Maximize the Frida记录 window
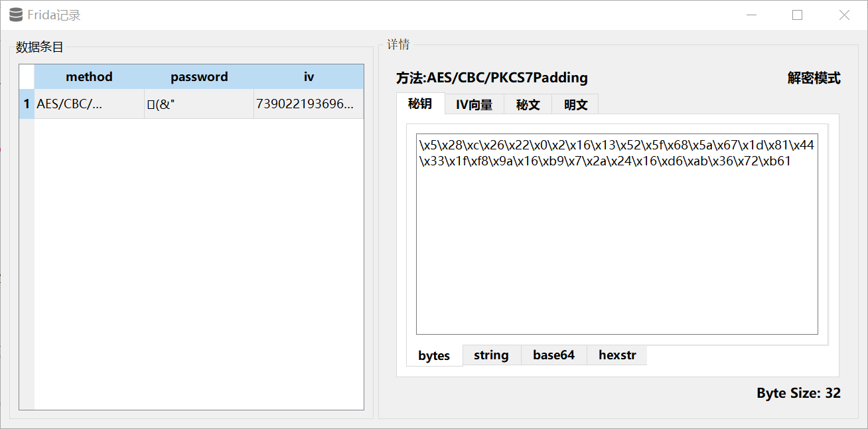The image size is (868, 429). click(x=797, y=15)
